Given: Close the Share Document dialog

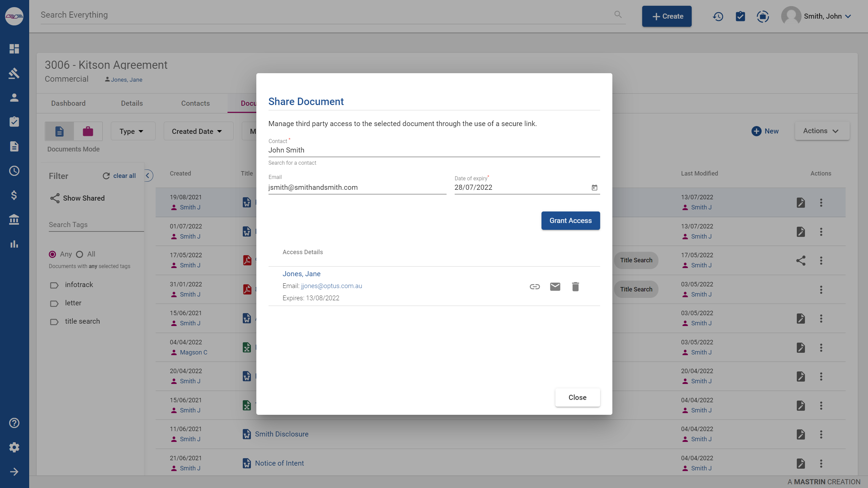Looking at the screenshot, I should [x=577, y=397].
